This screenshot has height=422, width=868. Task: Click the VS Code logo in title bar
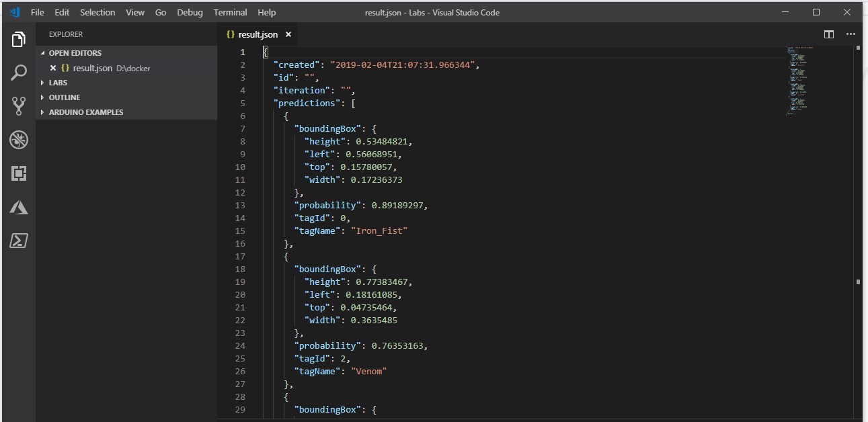[x=15, y=11]
